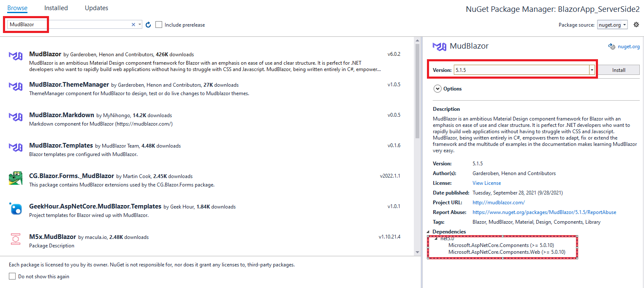
Task: Open the search history dropdown arrow
Action: [x=140, y=25]
